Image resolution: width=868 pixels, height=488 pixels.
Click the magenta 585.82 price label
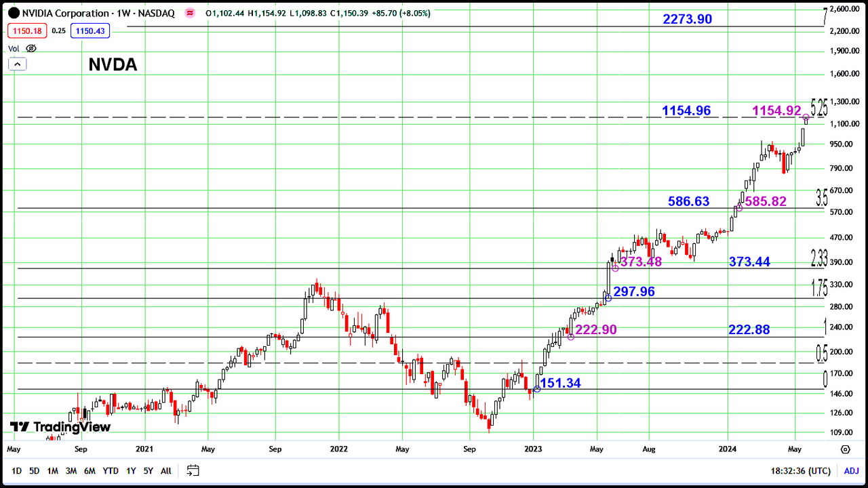766,201
